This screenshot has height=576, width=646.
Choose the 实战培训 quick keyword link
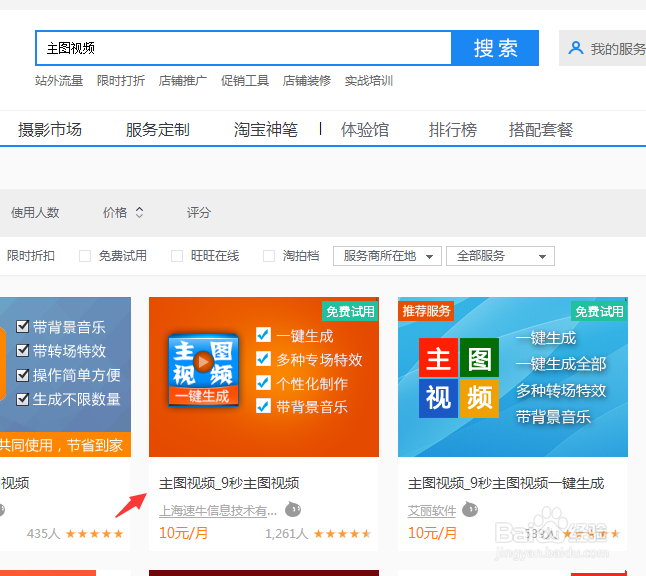coord(369,81)
